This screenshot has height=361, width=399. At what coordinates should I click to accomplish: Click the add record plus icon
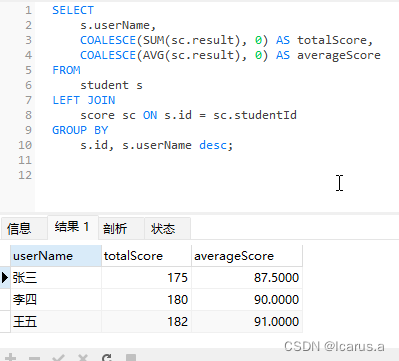(11, 358)
